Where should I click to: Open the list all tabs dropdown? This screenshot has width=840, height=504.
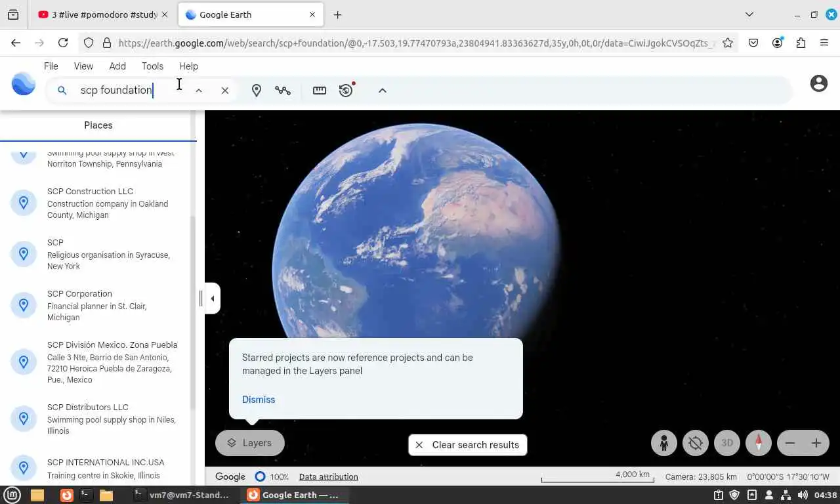click(749, 14)
